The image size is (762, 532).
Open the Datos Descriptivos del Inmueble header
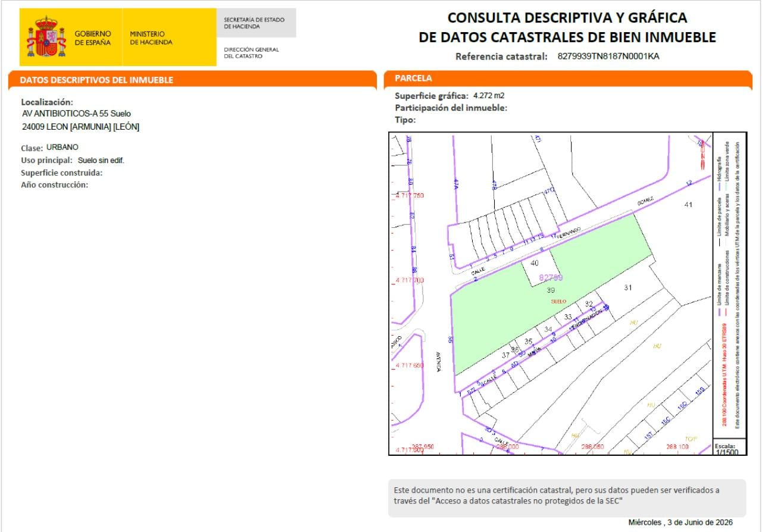[96, 80]
